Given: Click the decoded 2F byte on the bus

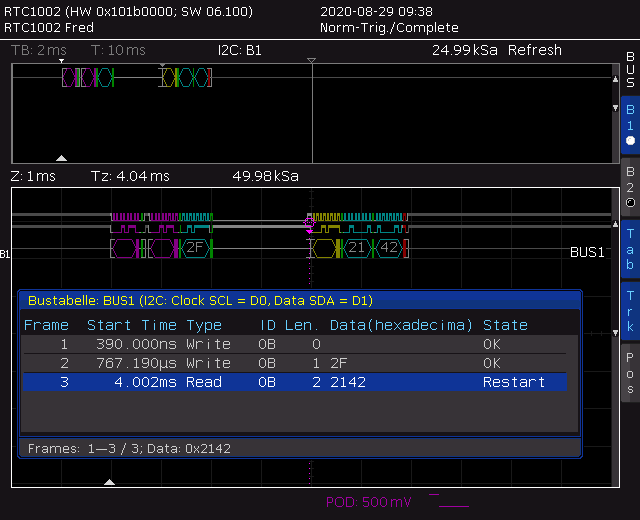Looking at the screenshot, I should click(x=195, y=248).
